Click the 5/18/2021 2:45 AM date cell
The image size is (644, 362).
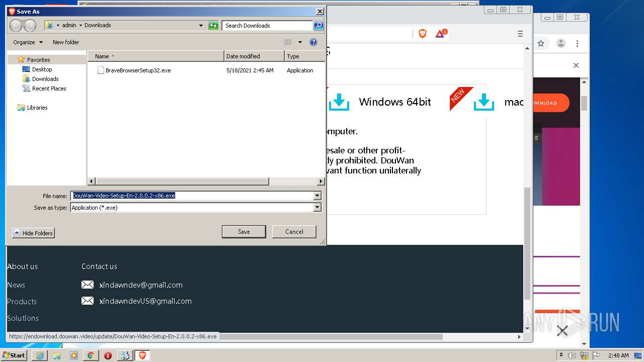tap(250, 70)
